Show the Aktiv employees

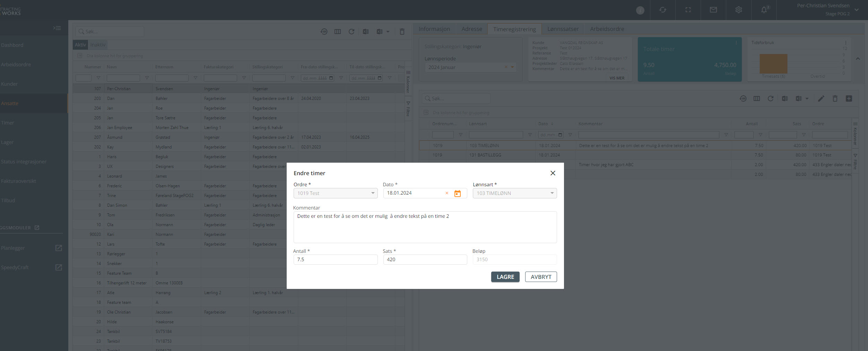(80, 45)
